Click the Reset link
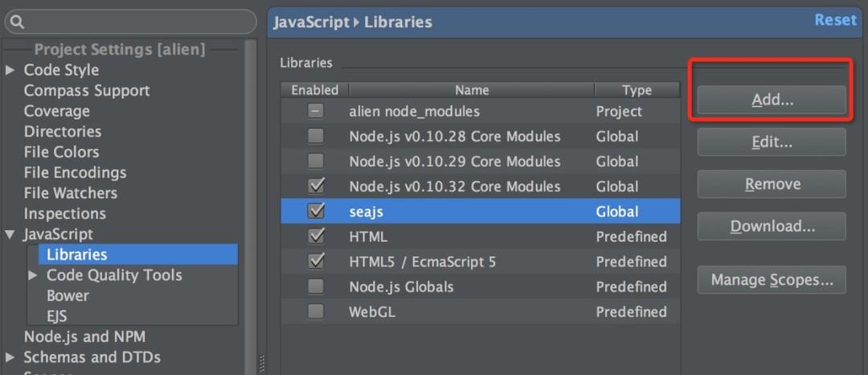This screenshot has height=375, width=868. [835, 20]
